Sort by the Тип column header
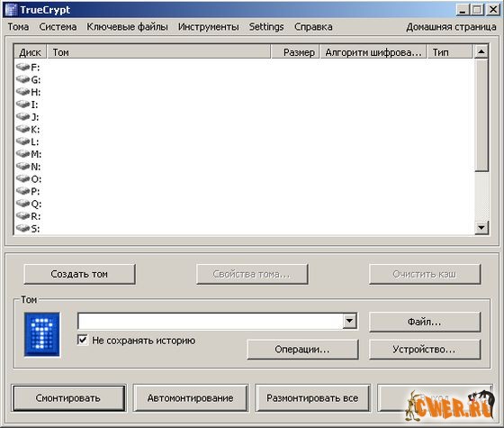This screenshot has width=504, height=428. [x=450, y=52]
